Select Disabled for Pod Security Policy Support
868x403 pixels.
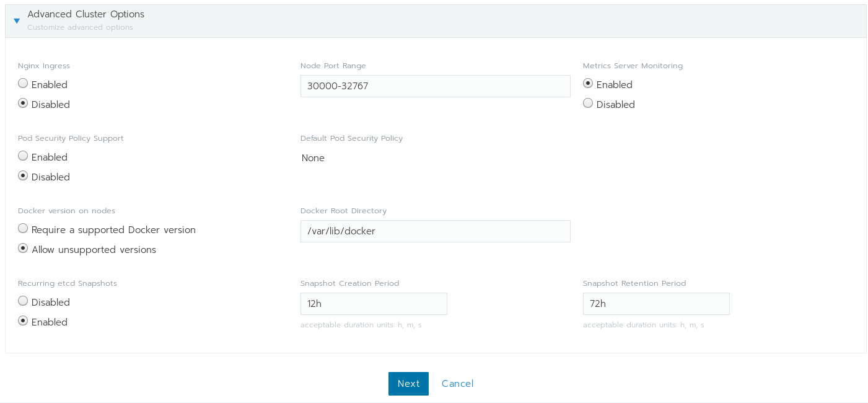click(x=23, y=175)
